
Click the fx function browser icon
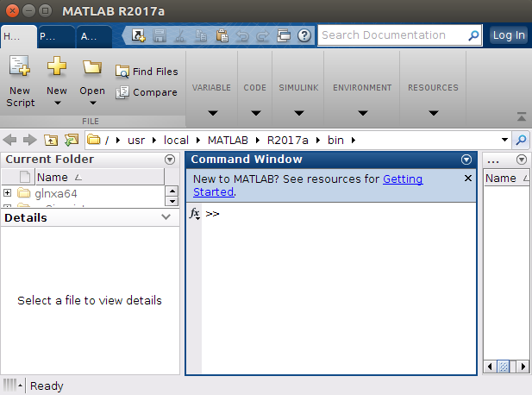195,214
